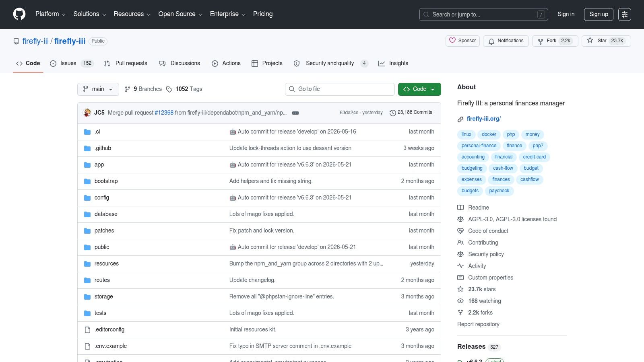Viewport: 644px width, 362px height.
Task: Expand the Open Source menu
Action: pyautogui.click(x=180, y=14)
